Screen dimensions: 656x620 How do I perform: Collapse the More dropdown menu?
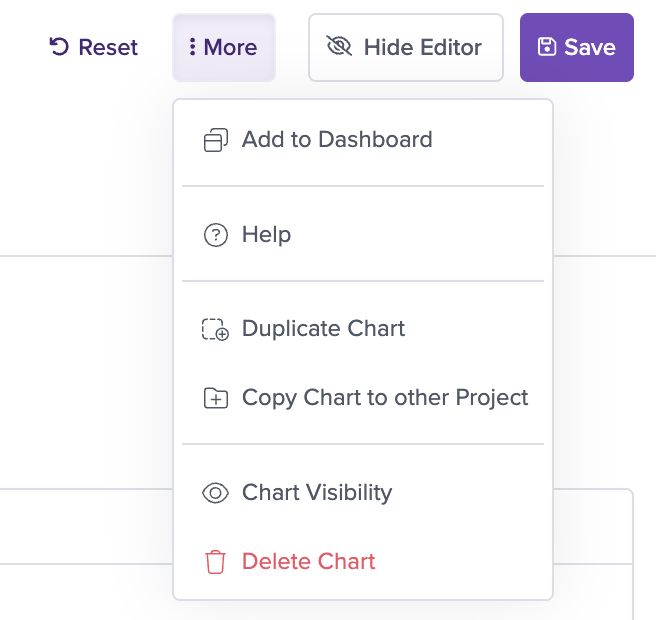point(224,47)
